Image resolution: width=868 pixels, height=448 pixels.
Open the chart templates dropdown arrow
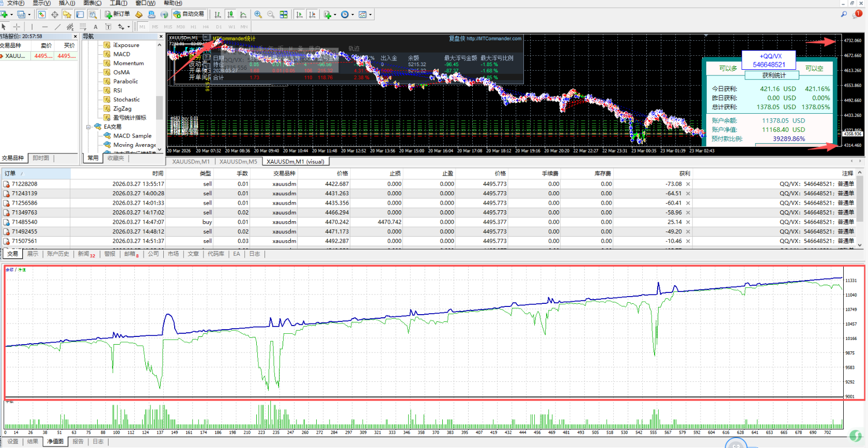click(370, 15)
